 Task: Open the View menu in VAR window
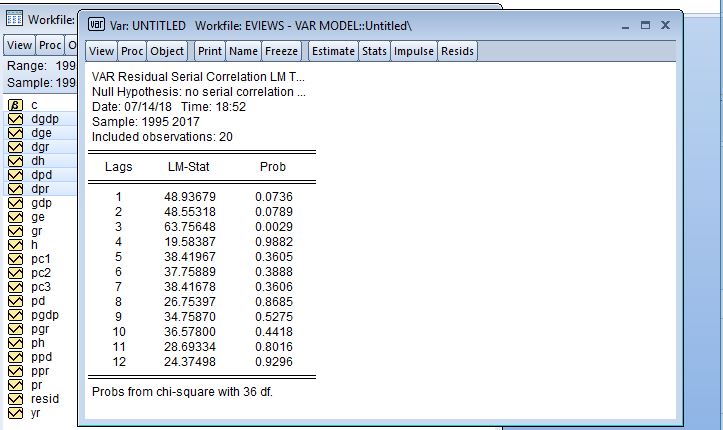(101, 51)
